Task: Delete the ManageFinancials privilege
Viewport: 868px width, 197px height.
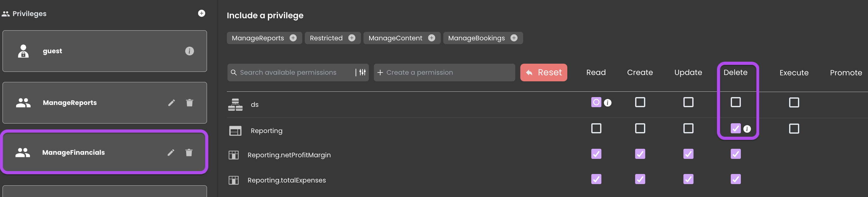Action: pyautogui.click(x=189, y=153)
